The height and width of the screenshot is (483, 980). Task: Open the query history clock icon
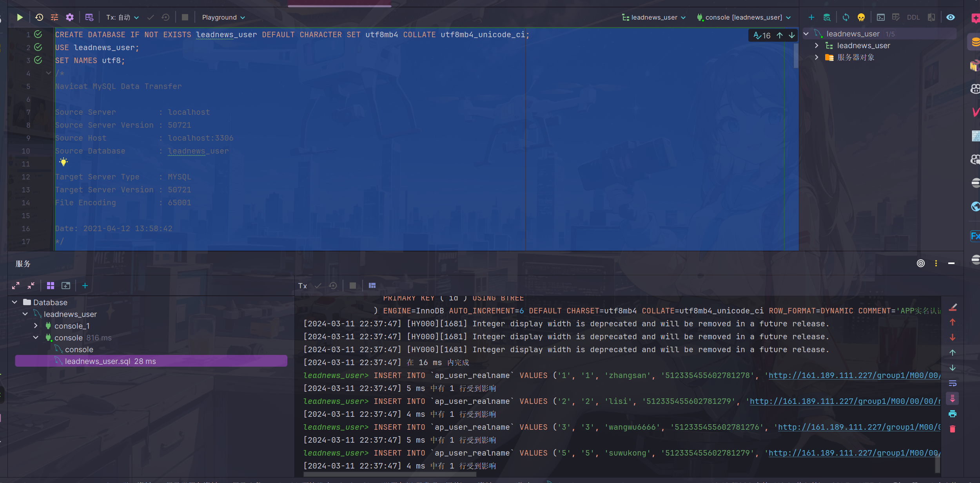pyautogui.click(x=39, y=17)
